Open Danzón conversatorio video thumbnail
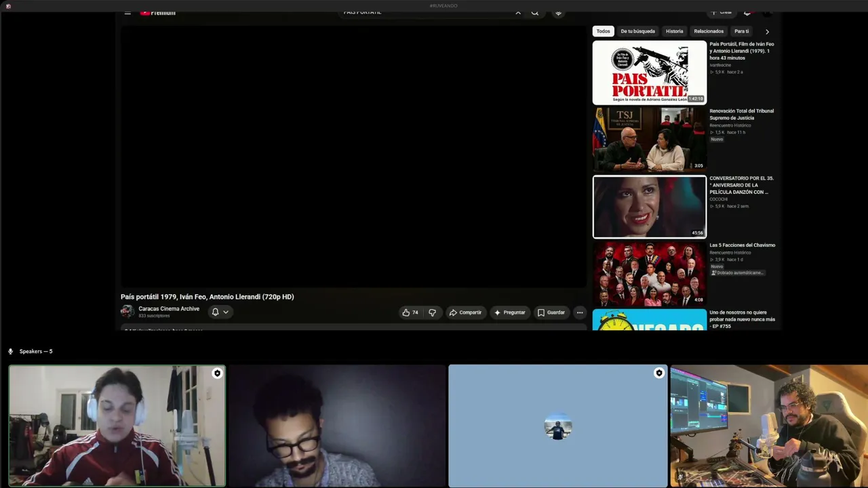 (x=649, y=207)
